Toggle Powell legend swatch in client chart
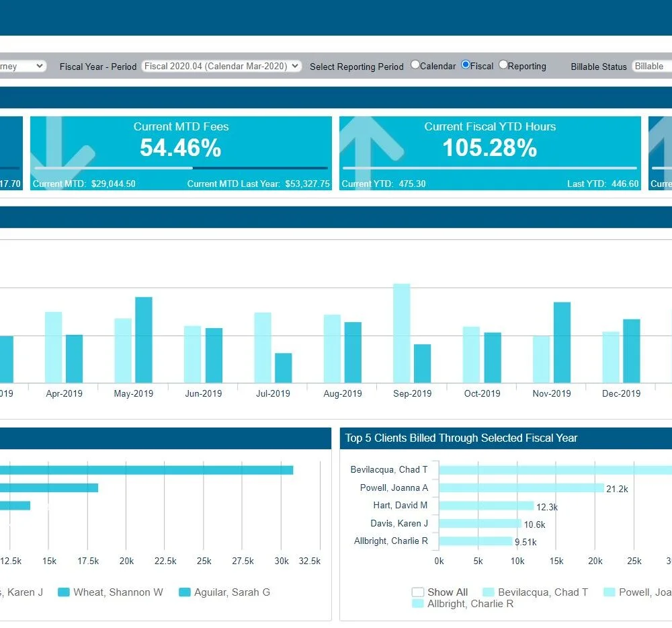Image resolution: width=672 pixels, height=628 pixels. click(610, 592)
